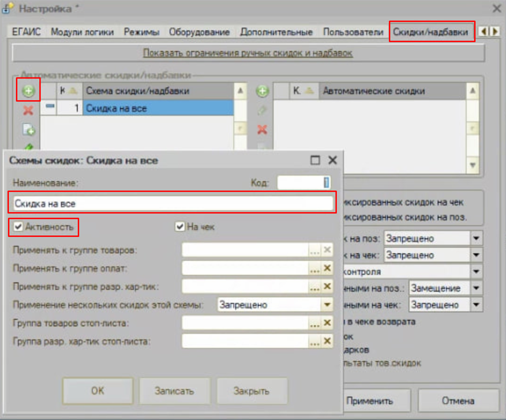
Task: Click 'Показать ограничения ручных скидок и надбавок'
Action: click(248, 53)
